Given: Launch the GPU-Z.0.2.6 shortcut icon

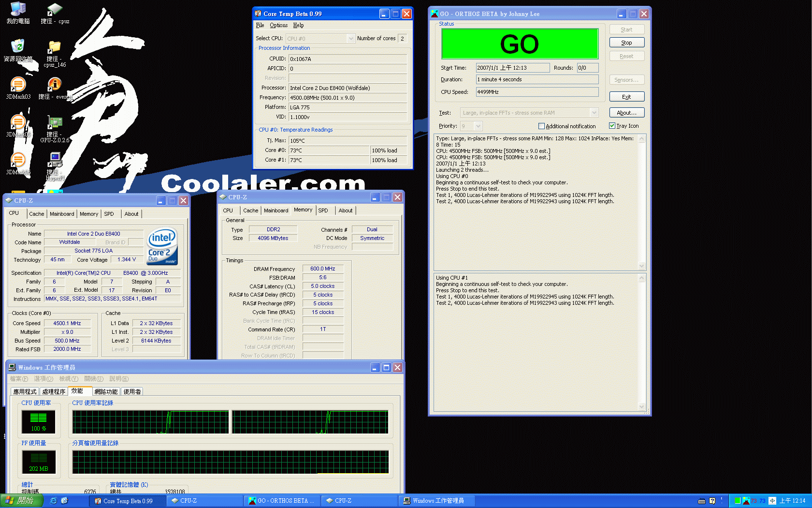Looking at the screenshot, I should pos(55,129).
